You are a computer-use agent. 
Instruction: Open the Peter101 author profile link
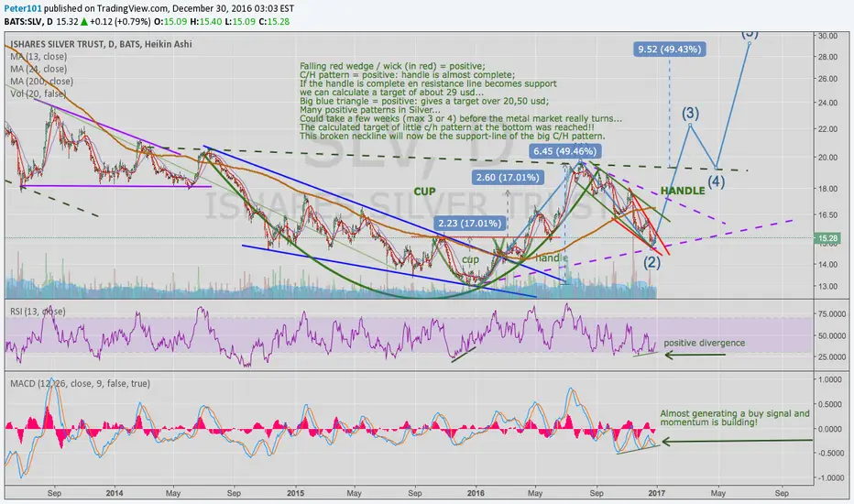click(x=23, y=9)
